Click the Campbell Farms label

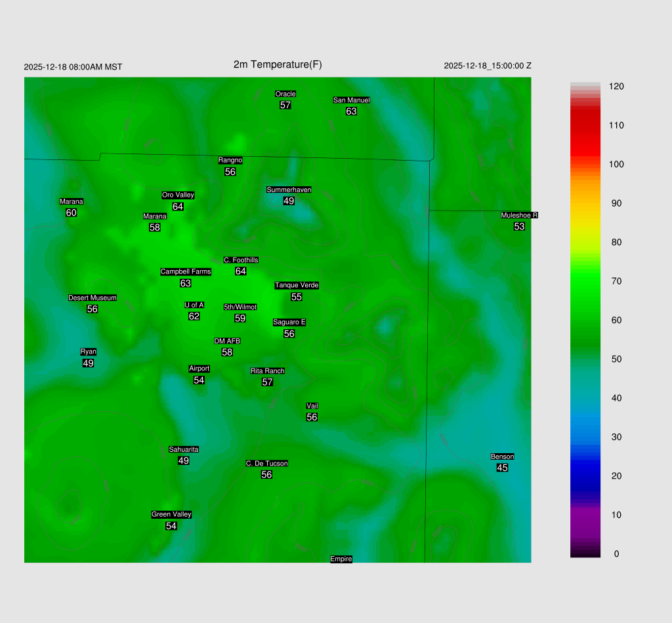[x=186, y=271]
